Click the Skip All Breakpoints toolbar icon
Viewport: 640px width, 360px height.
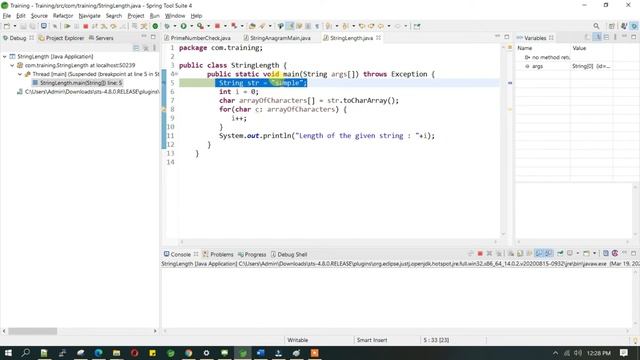pos(55,26)
